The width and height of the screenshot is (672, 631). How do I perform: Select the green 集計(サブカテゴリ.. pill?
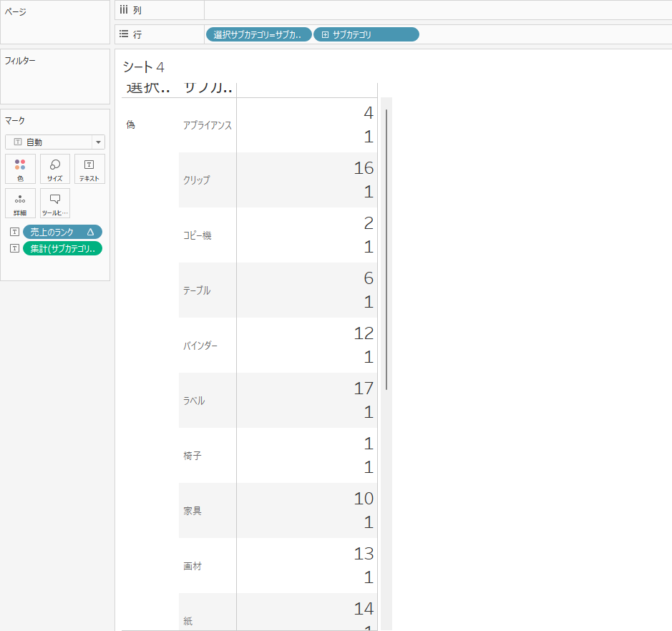coord(62,248)
